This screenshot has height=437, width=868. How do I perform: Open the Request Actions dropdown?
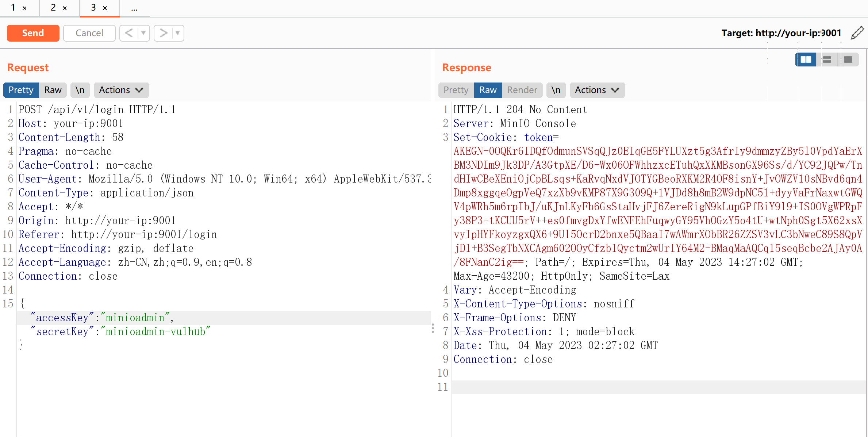point(121,90)
